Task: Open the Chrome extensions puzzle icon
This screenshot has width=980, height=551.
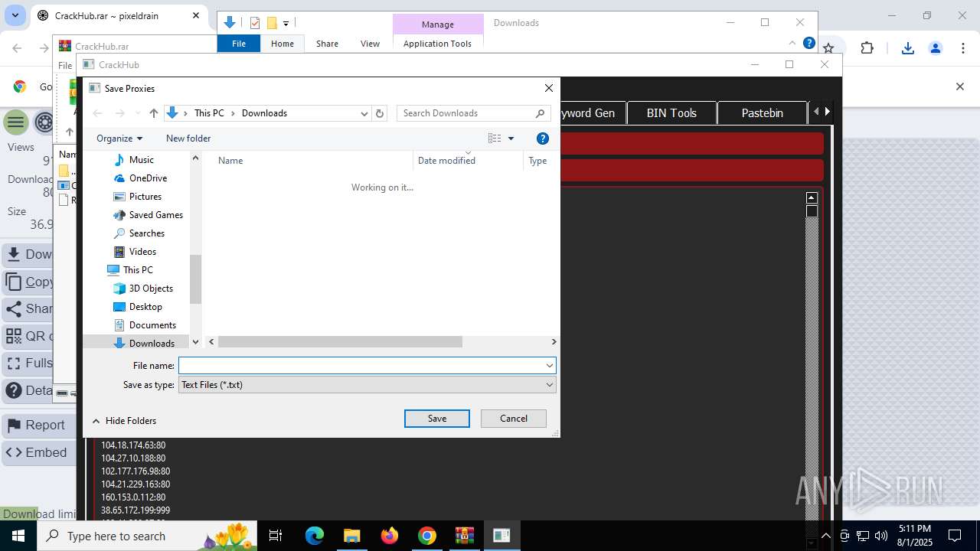Action: (x=867, y=48)
